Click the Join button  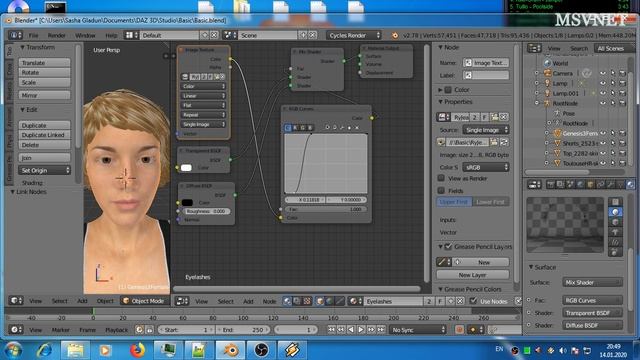44,158
